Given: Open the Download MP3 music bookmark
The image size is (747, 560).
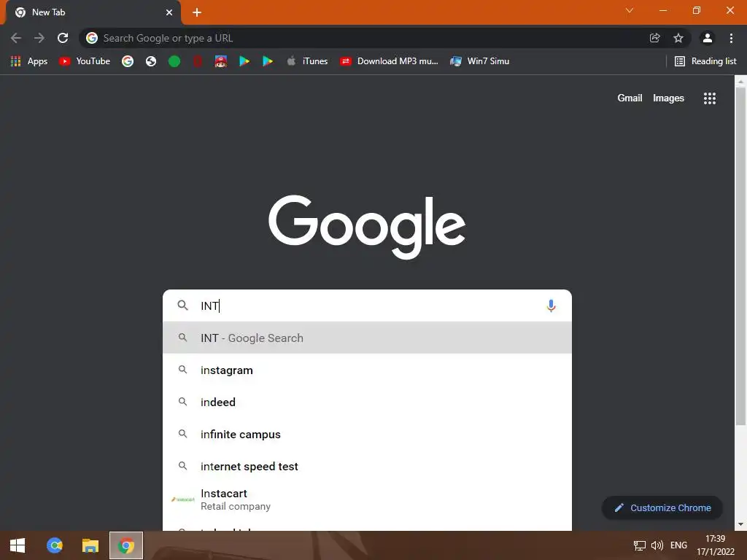Looking at the screenshot, I should pos(390,61).
